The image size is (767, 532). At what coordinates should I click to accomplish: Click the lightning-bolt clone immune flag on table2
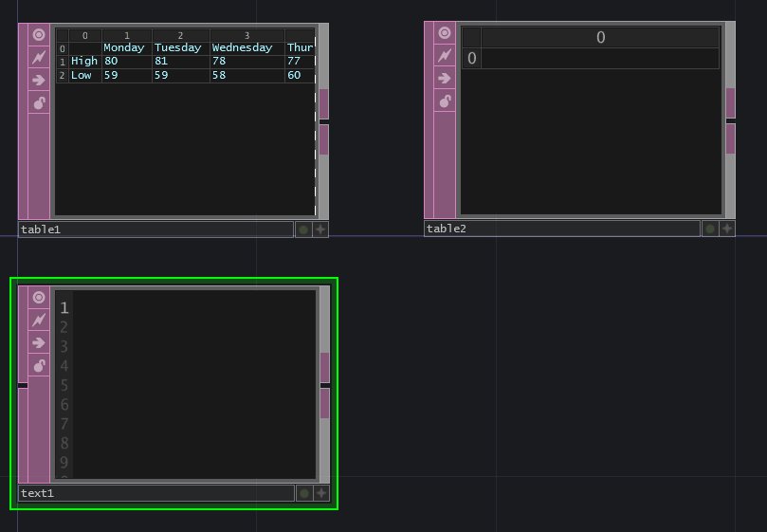(x=445, y=56)
